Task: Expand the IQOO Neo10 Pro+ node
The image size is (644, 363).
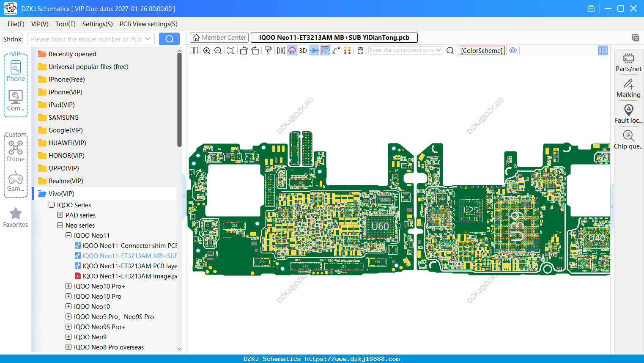Action: tap(69, 286)
